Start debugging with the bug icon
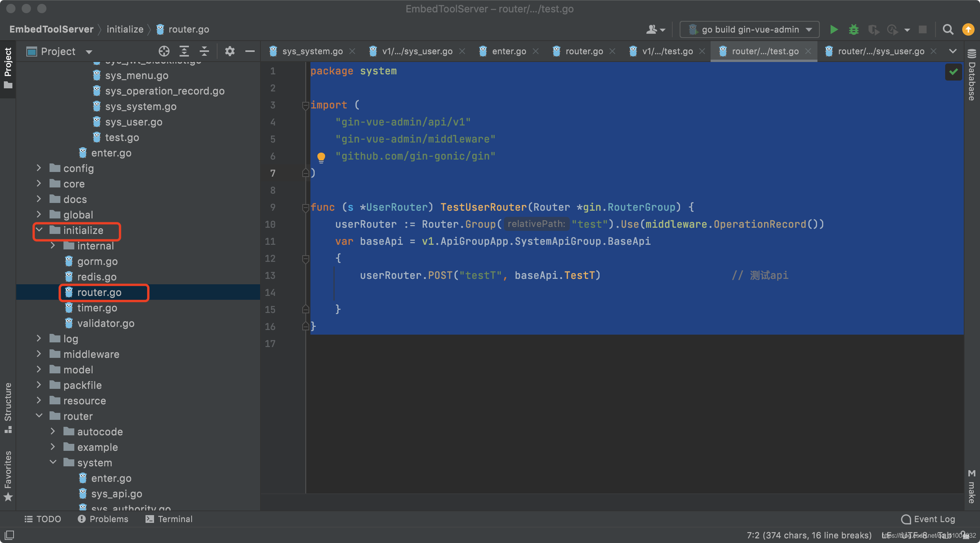Image resolution: width=980 pixels, height=543 pixels. (x=853, y=29)
